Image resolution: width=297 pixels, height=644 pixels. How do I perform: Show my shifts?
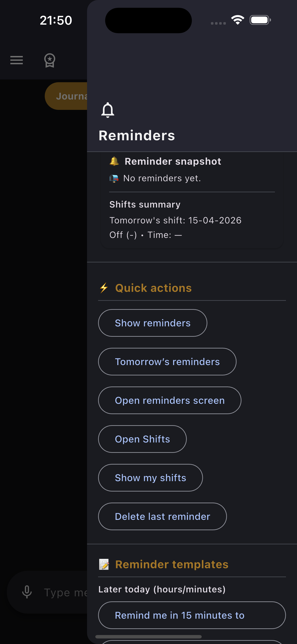150,477
